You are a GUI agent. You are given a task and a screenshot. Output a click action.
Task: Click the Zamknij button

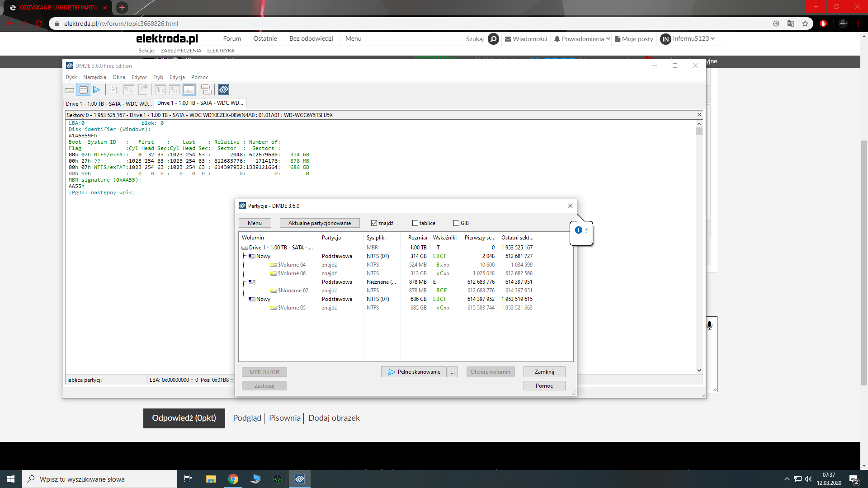coord(544,372)
